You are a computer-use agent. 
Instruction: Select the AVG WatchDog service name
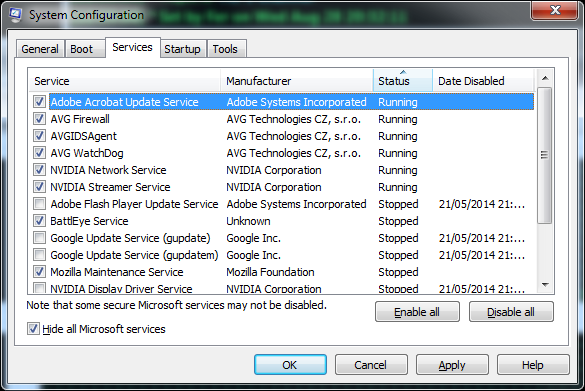coord(87,153)
